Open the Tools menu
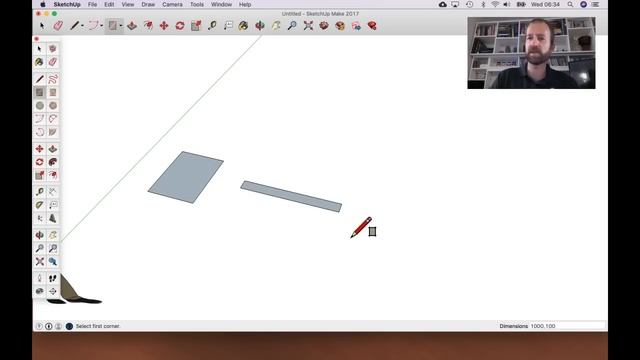This screenshot has width=640, height=360. 197,4
